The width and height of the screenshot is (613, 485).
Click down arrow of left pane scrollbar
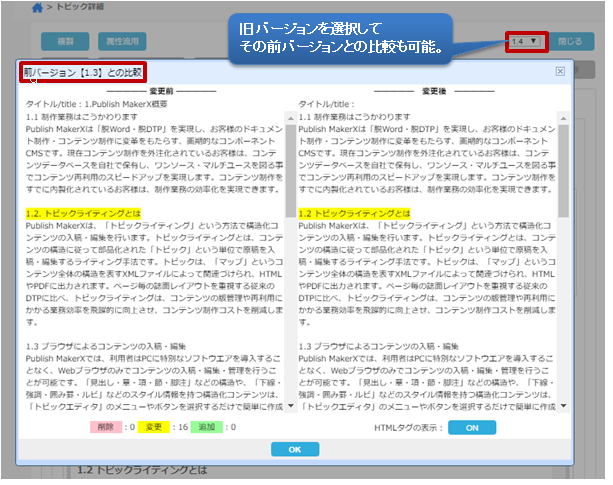290,406
